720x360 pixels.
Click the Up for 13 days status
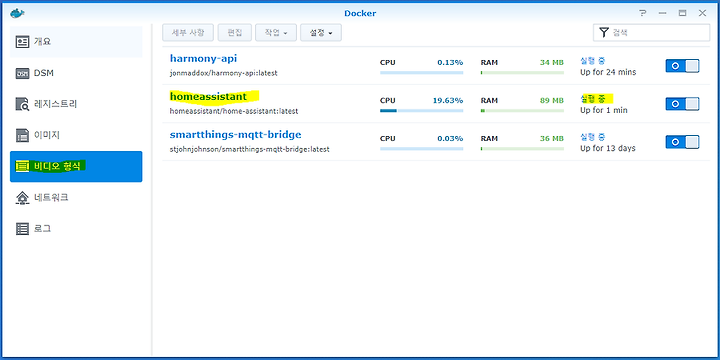(608, 148)
